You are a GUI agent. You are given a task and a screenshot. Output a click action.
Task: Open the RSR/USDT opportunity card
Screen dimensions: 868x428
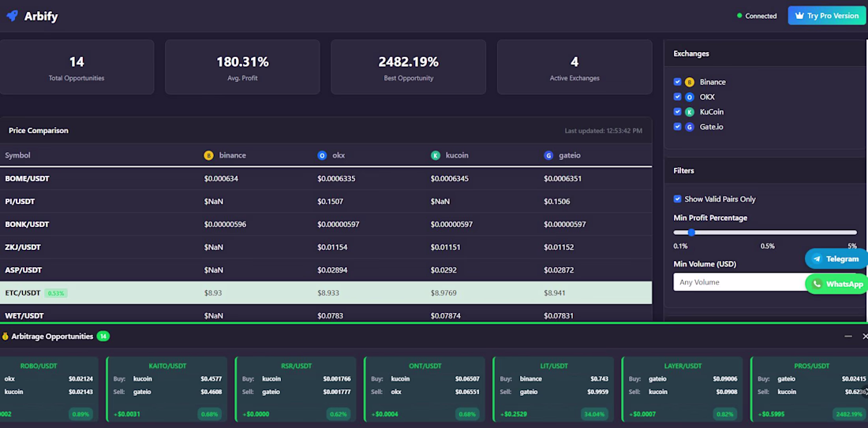click(296, 390)
